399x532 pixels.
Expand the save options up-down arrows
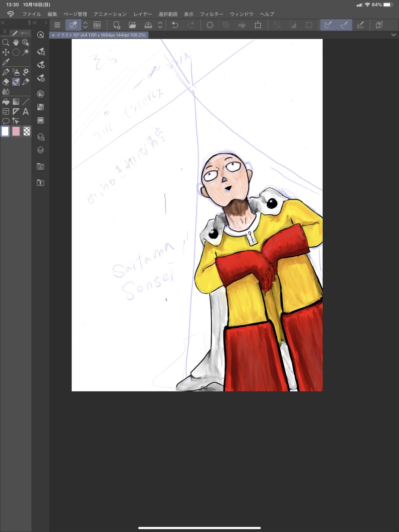160,25
